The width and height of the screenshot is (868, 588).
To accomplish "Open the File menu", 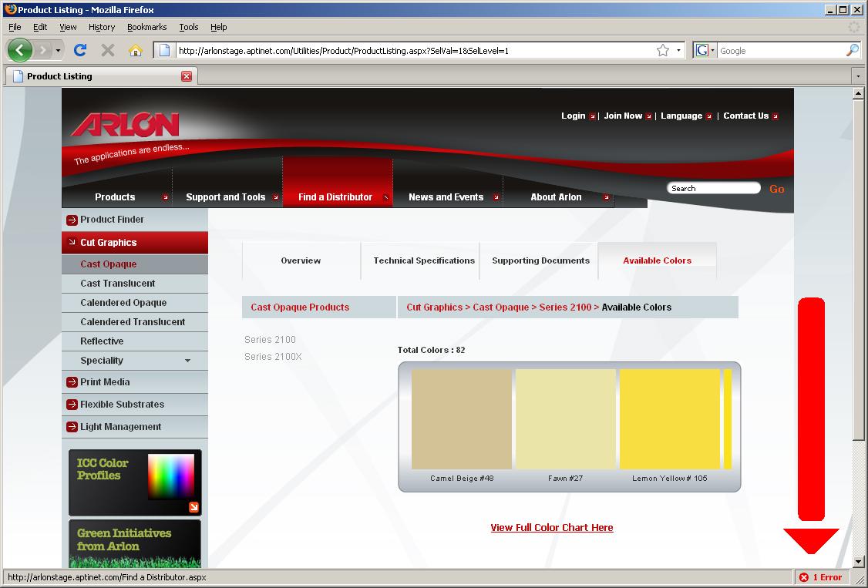I will click(x=15, y=27).
